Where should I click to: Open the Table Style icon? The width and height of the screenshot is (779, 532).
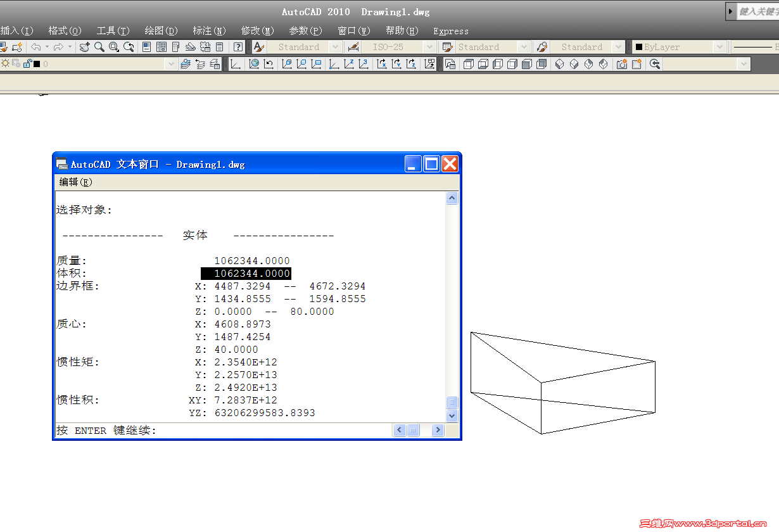pyautogui.click(x=448, y=47)
